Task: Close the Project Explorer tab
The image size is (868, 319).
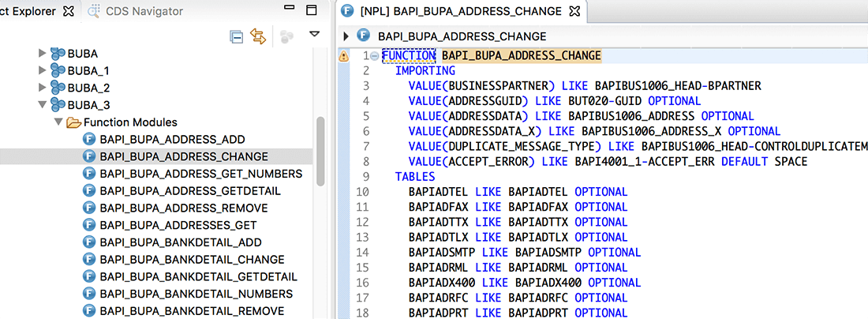Action: pos(69,11)
